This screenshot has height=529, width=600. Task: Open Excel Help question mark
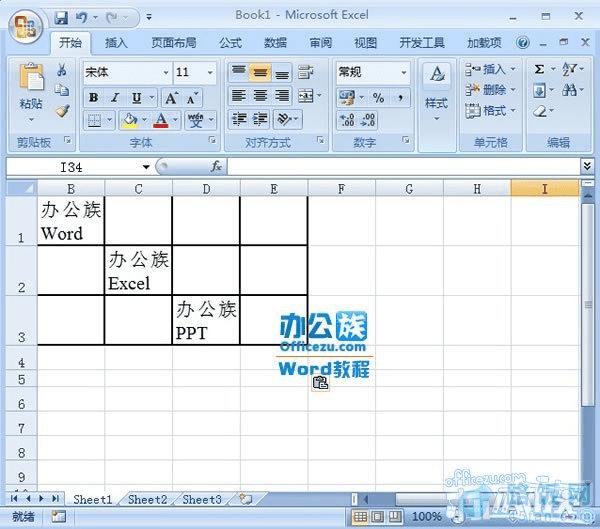tap(523, 42)
